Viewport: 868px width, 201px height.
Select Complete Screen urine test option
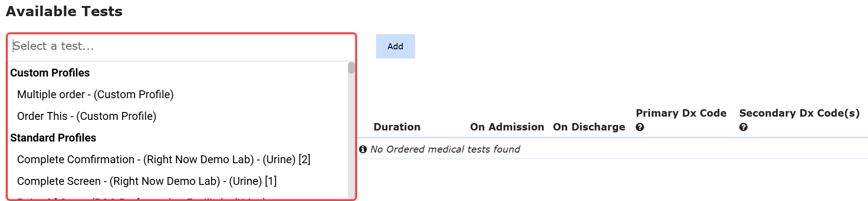pyautogui.click(x=147, y=181)
